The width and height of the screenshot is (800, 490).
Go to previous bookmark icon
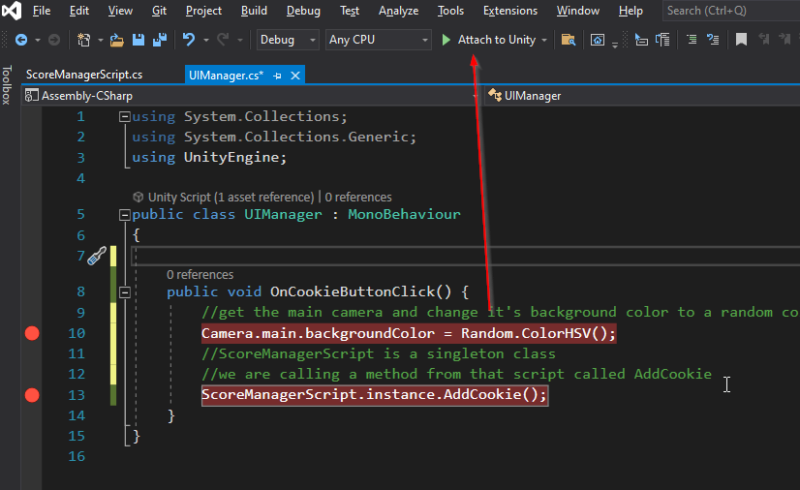pyautogui.click(x=764, y=39)
